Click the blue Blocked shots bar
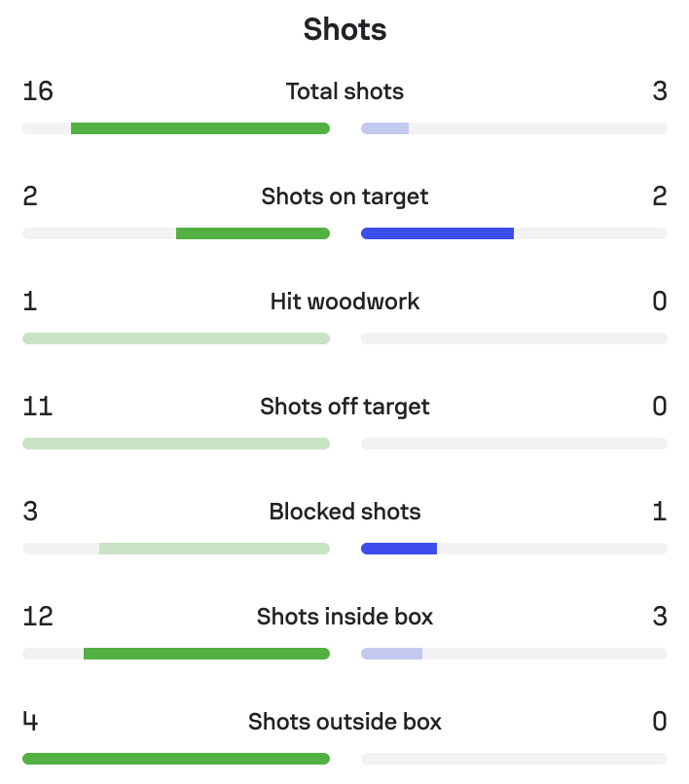This screenshot has width=689, height=784. [399, 549]
